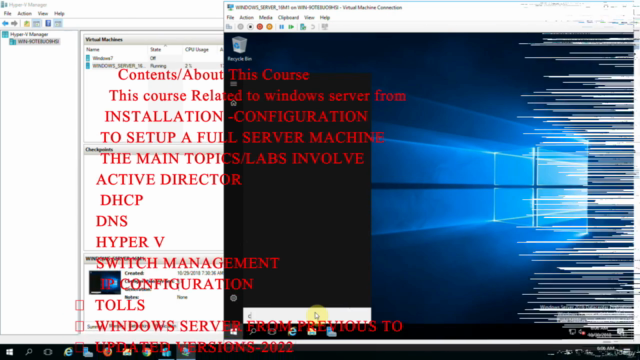Click Enhanced Session icon in VM toolbar
Image resolution: width=640 pixels, height=360 pixels.
[325, 27]
